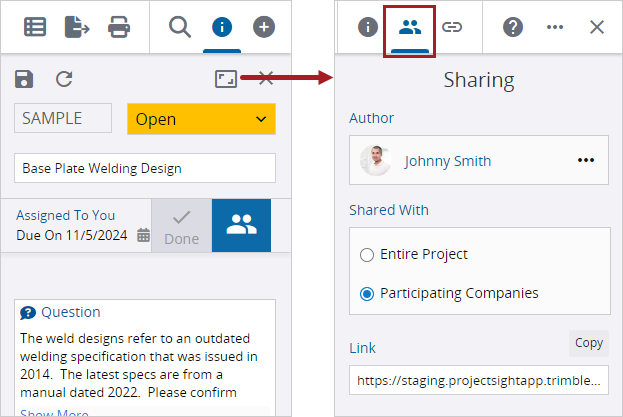Select Participating Companies radio button
Image resolution: width=623 pixels, height=417 pixels.
pyautogui.click(x=367, y=294)
